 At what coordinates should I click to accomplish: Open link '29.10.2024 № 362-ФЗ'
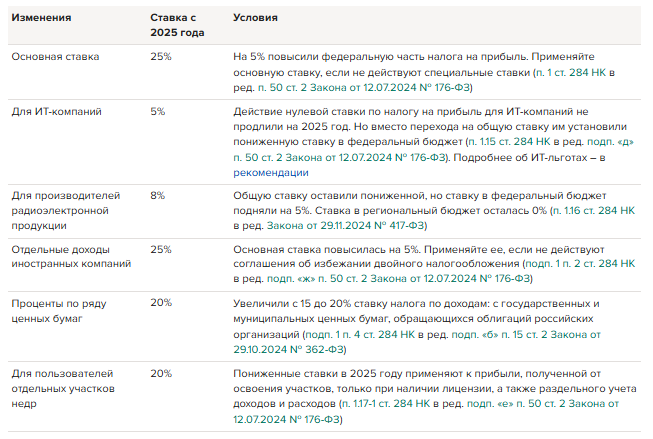point(288,349)
